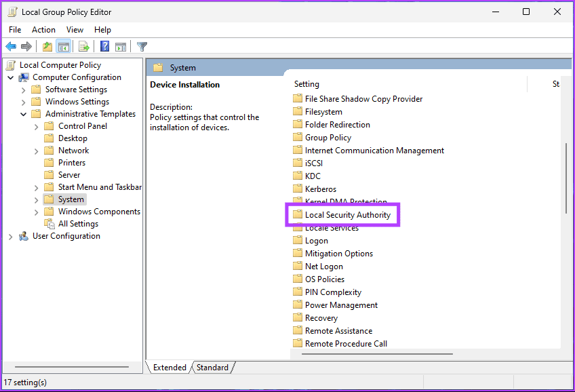Switch to the Standard tab

click(212, 367)
